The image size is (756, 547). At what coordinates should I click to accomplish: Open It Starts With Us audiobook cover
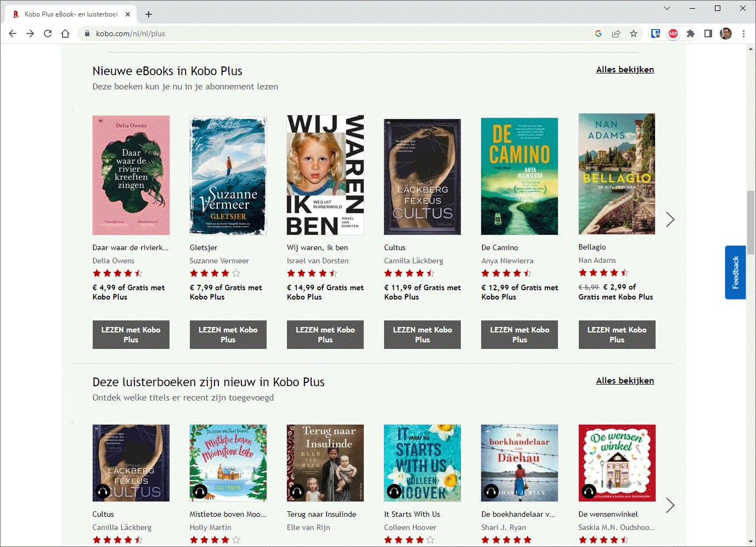422,463
